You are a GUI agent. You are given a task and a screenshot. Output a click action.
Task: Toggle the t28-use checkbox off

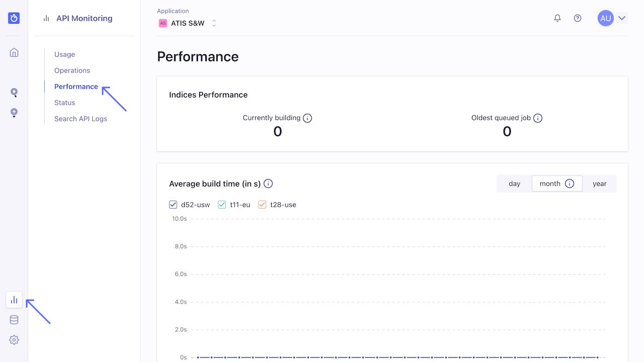click(262, 205)
